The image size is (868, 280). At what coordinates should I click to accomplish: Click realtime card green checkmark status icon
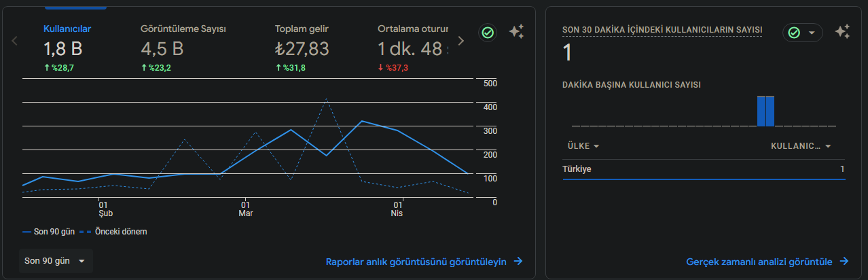pyautogui.click(x=794, y=33)
